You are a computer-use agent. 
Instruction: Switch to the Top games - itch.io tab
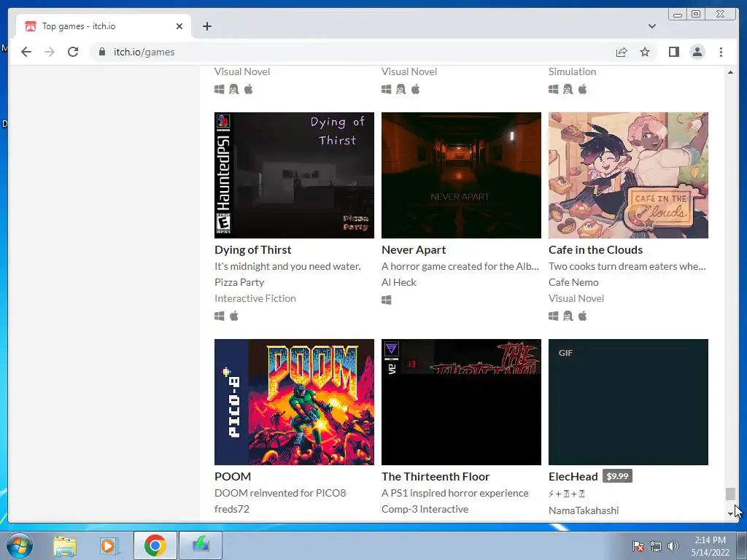(104, 26)
